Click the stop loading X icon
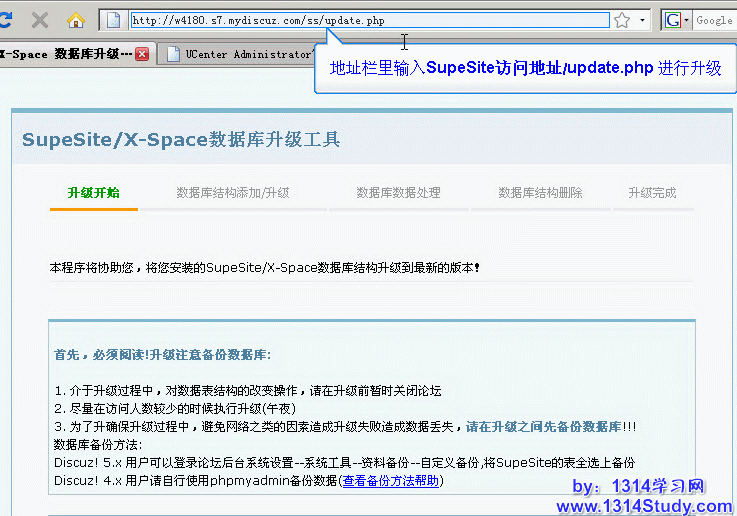Image resolution: width=737 pixels, height=516 pixels. click(x=40, y=20)
